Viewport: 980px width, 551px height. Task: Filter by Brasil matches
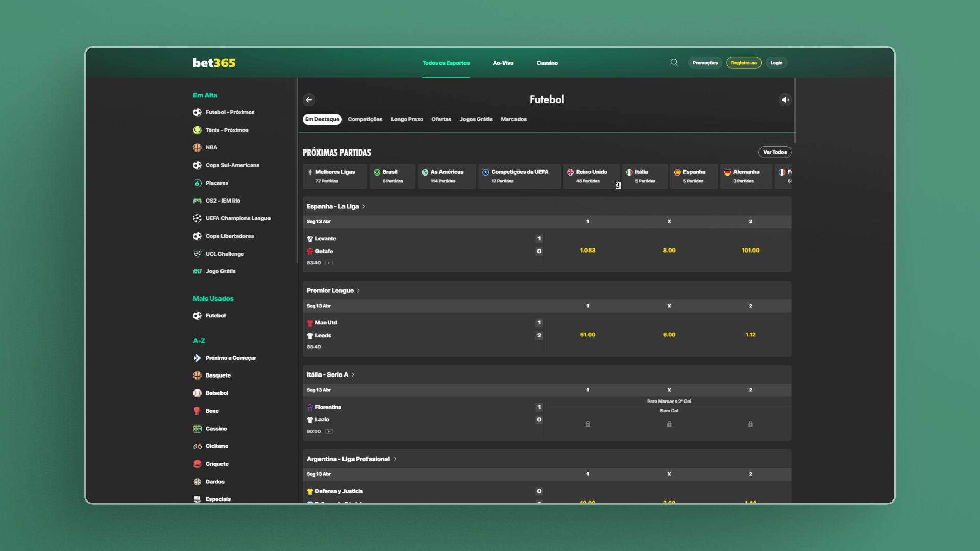tap(392, 177)
